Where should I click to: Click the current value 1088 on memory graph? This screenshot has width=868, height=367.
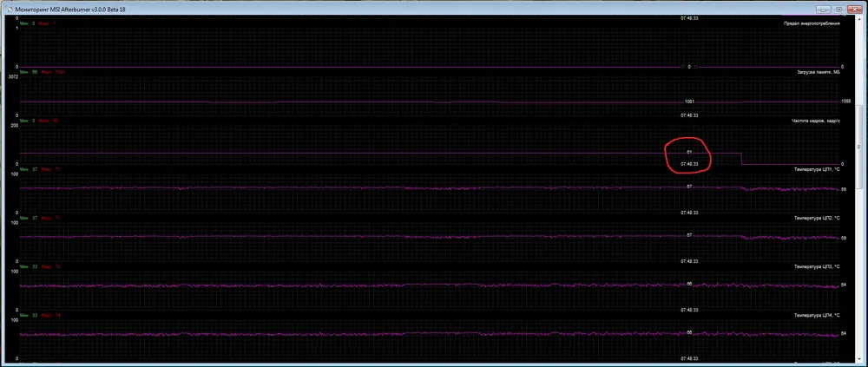845,102
